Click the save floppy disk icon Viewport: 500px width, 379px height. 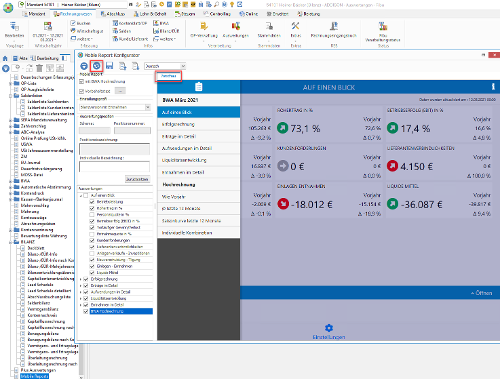pos(109,66)
